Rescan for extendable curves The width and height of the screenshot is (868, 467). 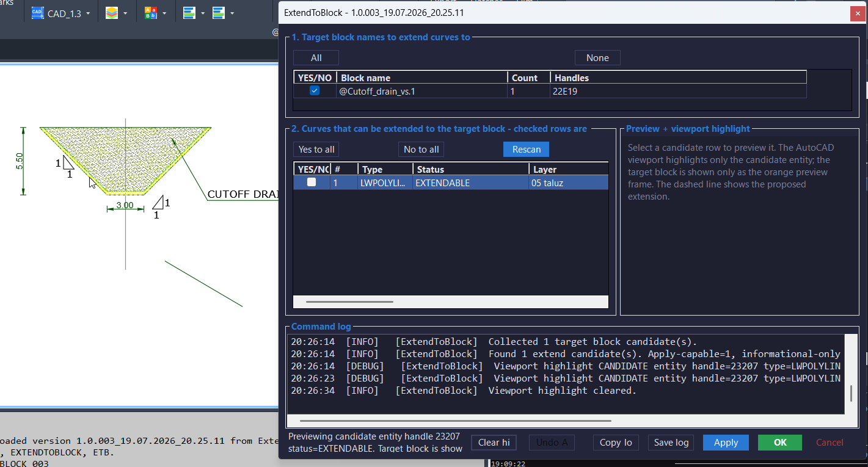click(x=526, y=150)
